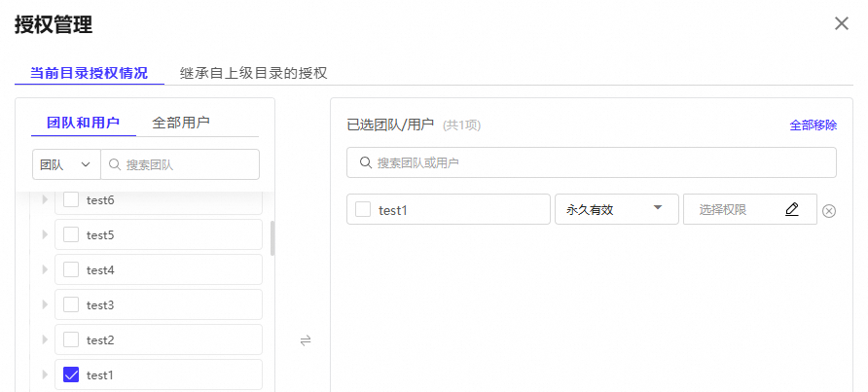Image resolution: width=868 pixels, height=392 pixels.
Task: Open the 选择权限 permission selector
Action: click(x=750, y=209)
